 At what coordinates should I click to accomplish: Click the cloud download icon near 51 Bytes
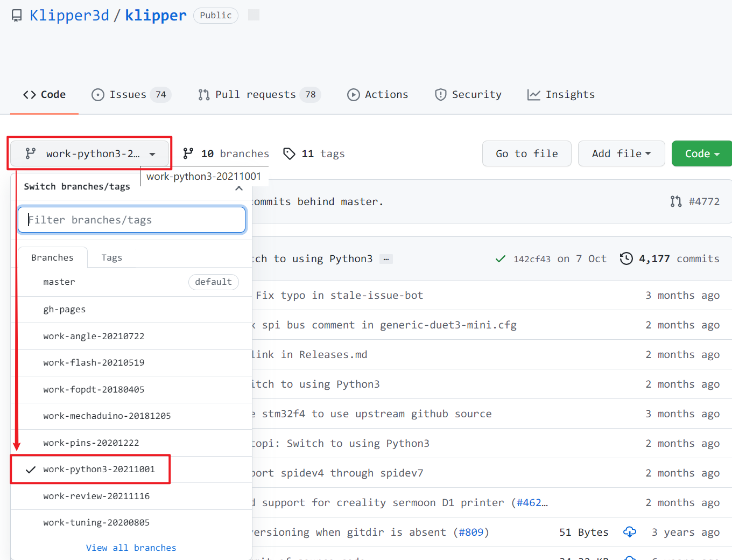tap(630, 532)
